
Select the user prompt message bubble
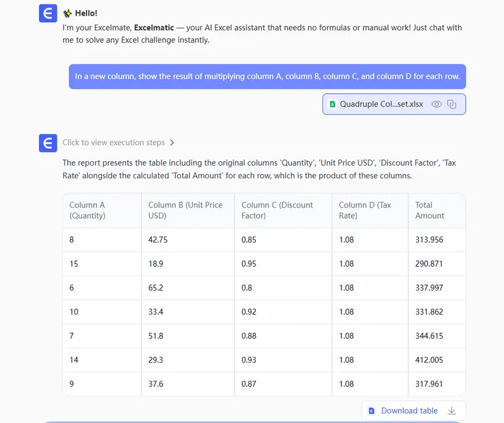[x=267, y=76]
